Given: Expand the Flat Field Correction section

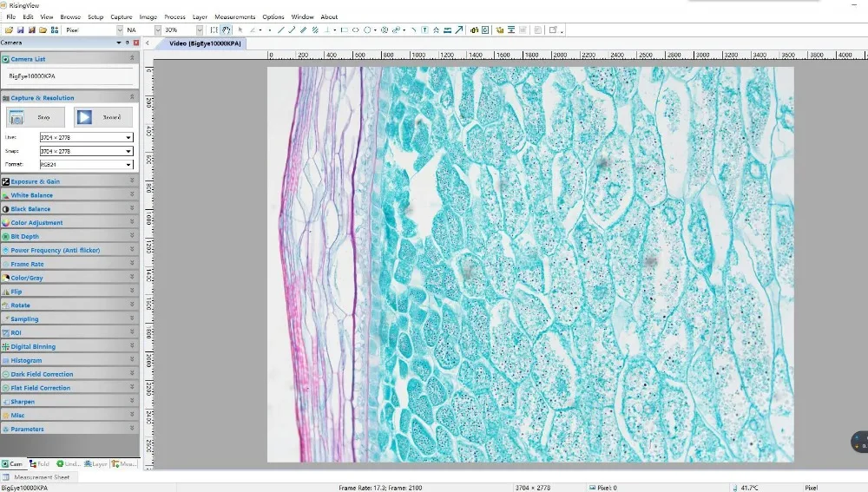Looking at the screenshot, I should pyautogui.click(x=69, y=388).
